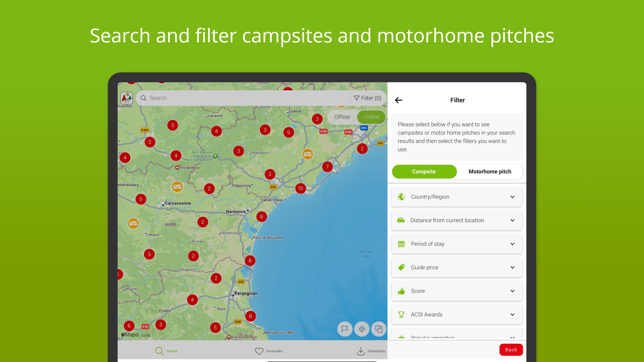Tap the locate-me crosshair icon
Viewport: 644px width, 362px height.
[362, 329]
